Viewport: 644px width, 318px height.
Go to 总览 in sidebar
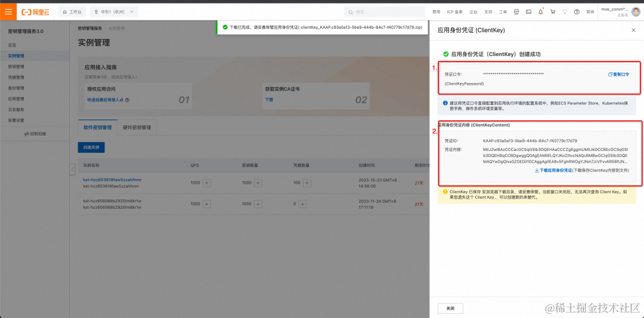13,44
